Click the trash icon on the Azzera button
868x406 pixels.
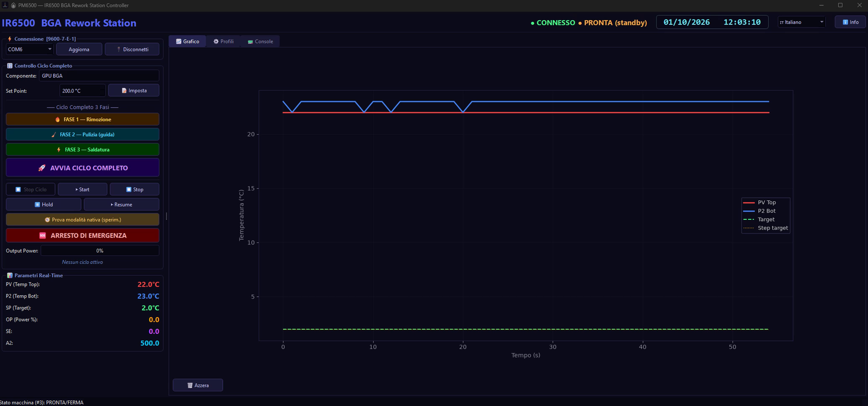[x=190, y=385]
